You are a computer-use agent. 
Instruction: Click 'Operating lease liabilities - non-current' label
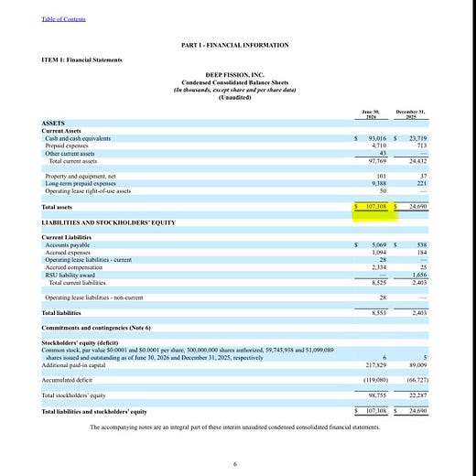[x=94, y=297]
